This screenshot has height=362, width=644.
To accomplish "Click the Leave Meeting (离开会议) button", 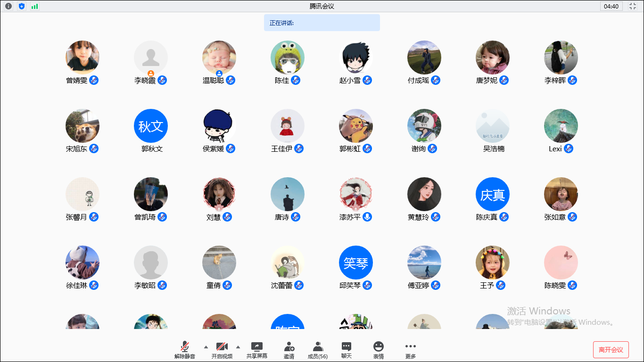I will tap(611, 350).
